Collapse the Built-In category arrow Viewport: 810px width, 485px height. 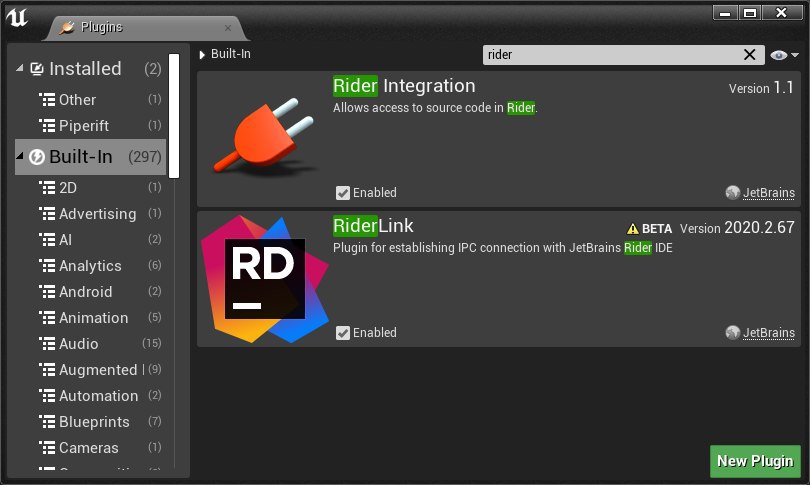[x=20, y=155]
